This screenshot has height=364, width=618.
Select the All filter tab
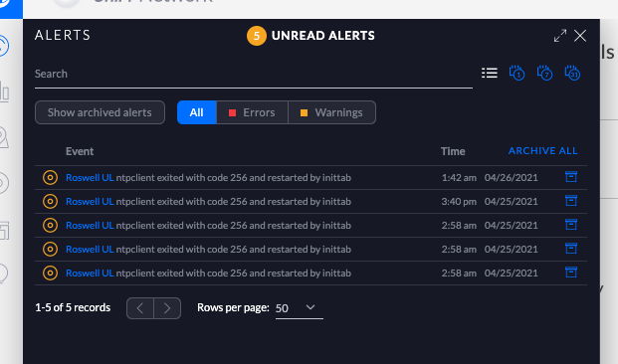[x=197, y=112]
